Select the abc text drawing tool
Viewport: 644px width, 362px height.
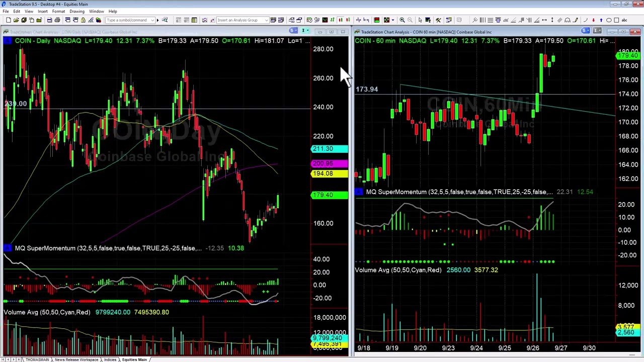click(624, 20)
